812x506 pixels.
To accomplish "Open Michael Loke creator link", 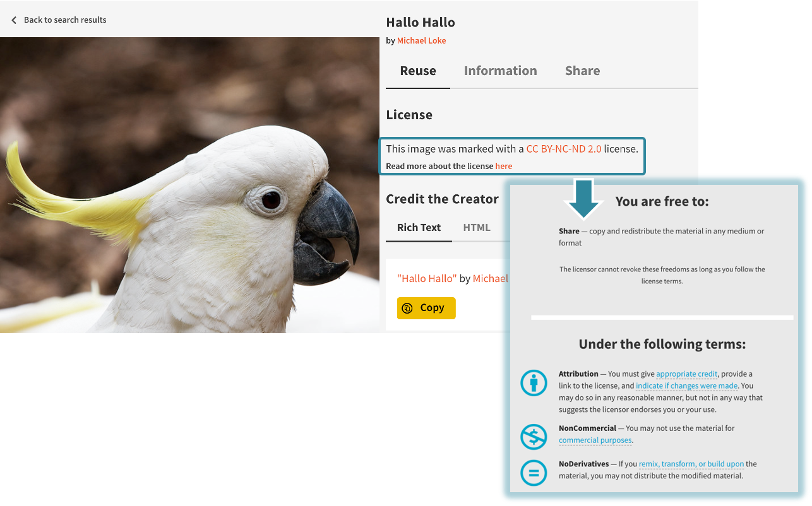I will (x=422, y=40).
